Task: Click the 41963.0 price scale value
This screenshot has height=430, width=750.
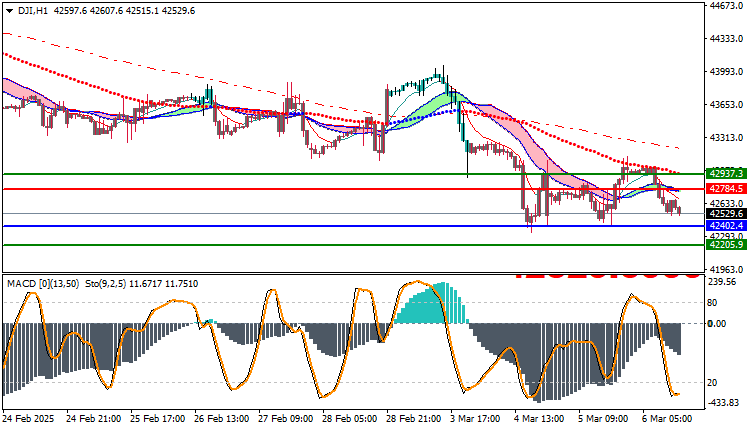Action: [727, 269]
